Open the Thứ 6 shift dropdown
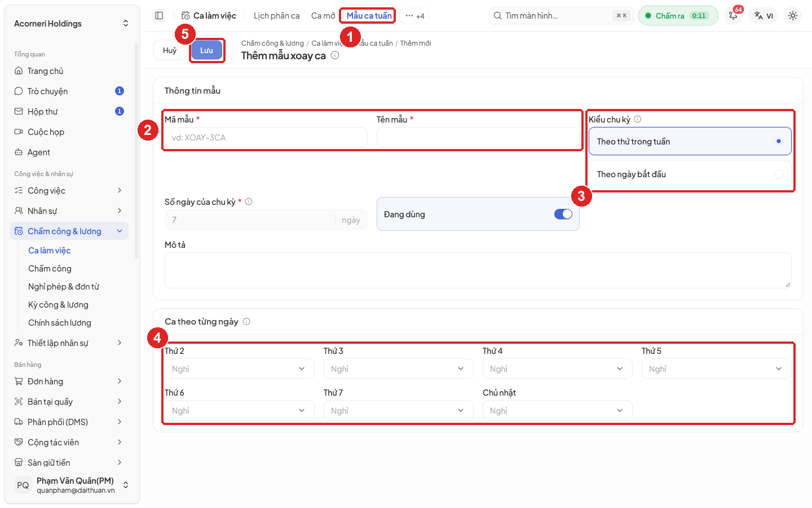 pyautogui.click(x=240, y=410)
